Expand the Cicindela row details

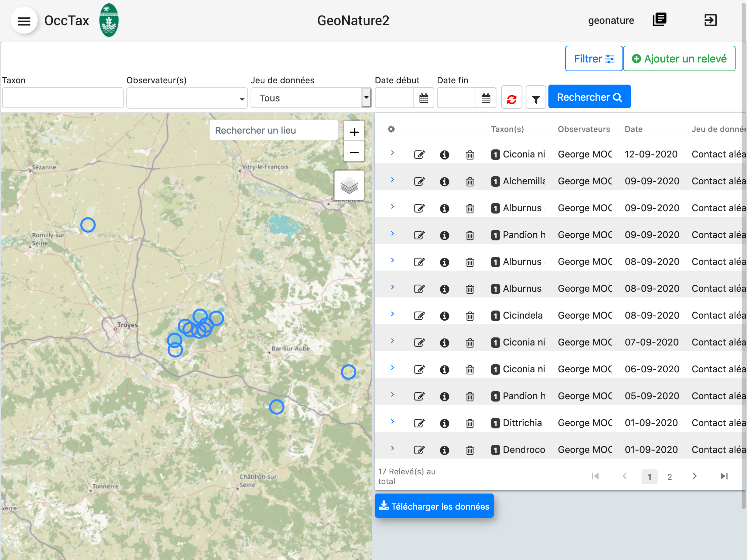point(392,314)
